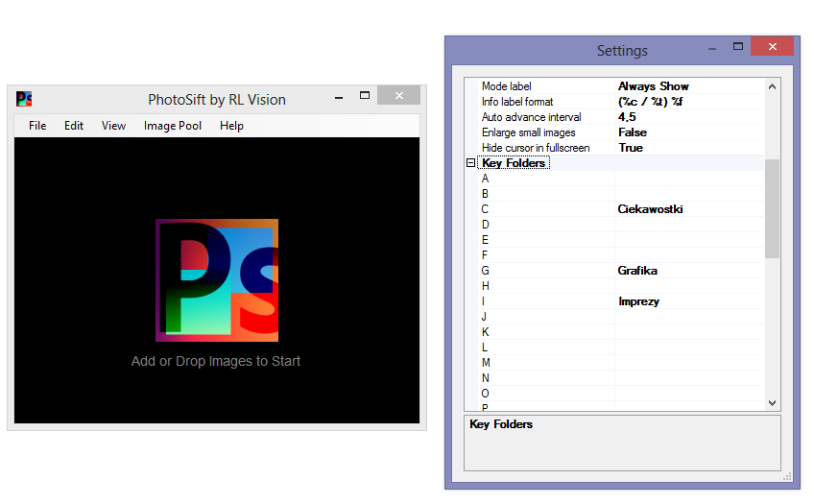
Task: Maximize the PhotoSift window
Action: (x=365, y=95)
